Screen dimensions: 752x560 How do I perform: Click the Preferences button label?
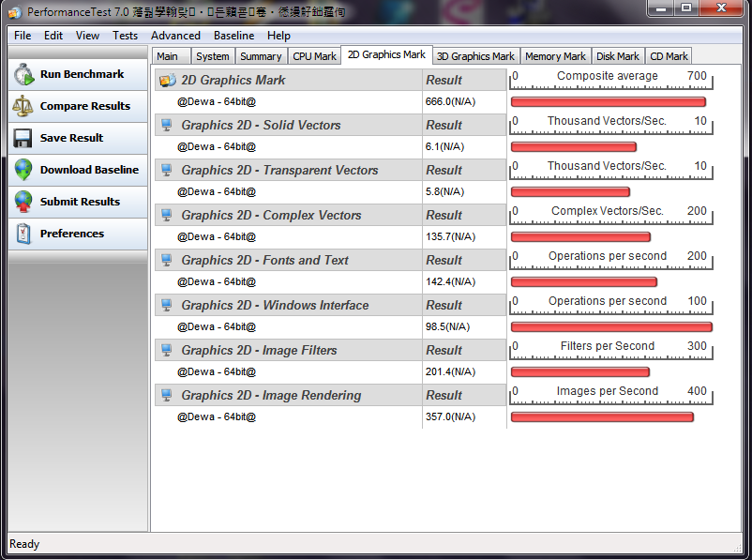coord(72,234)
